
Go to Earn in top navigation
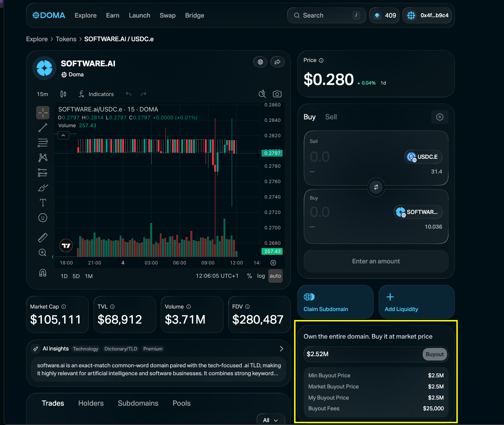112,15
